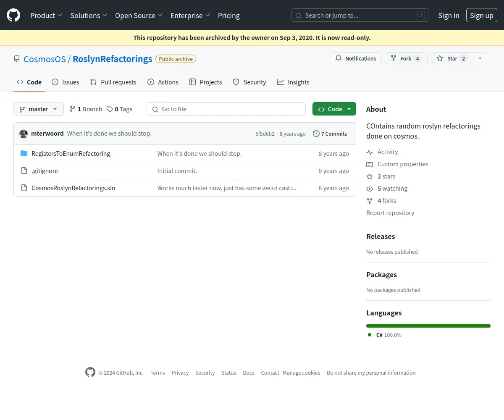This screenshot has width=504, height=420.
Task: Expand the Open Source menu
Action: tap(139, 16)
